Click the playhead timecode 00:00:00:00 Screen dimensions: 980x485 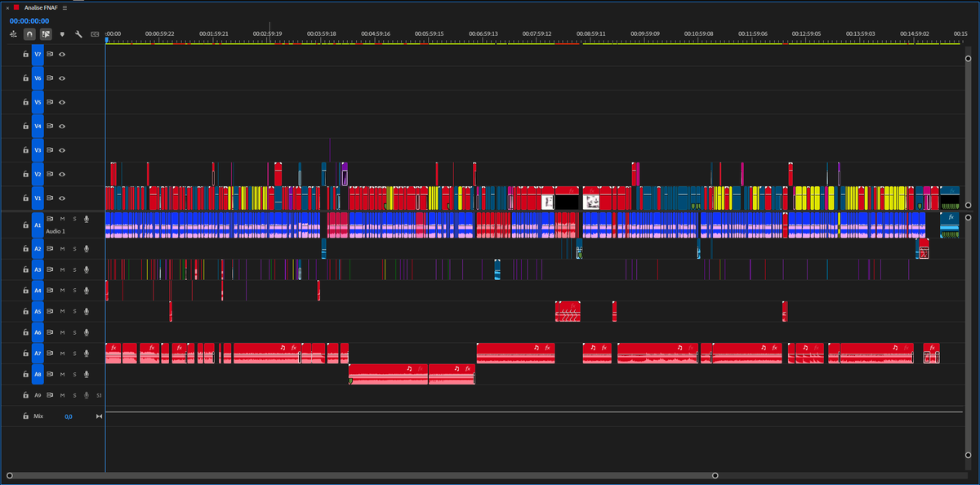[x=29, y=20]
